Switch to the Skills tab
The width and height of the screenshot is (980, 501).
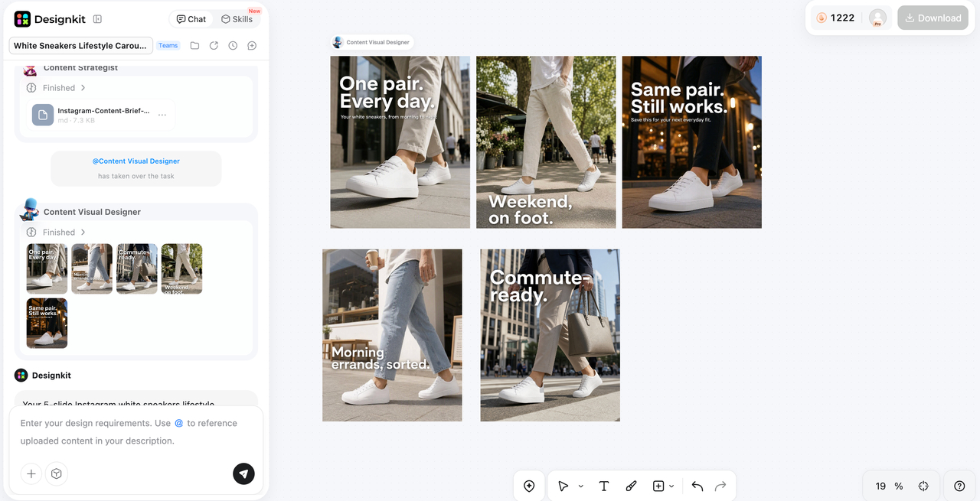point(237,19)
